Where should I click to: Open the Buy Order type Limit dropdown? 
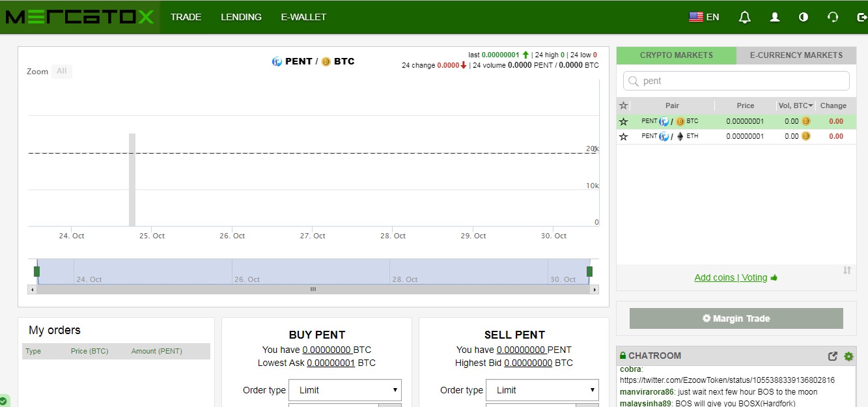pyautogui.click(x=345, y=390)
